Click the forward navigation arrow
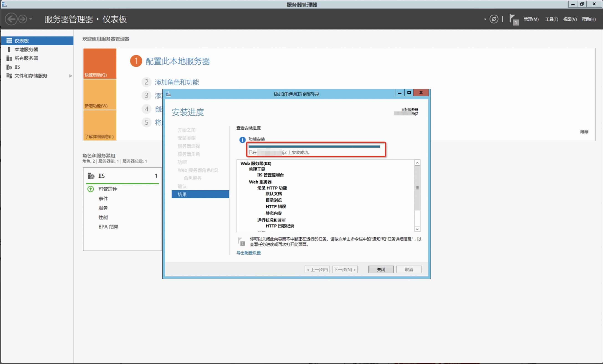The height and width of the screenshot is (364, 603). click(23, 19)
